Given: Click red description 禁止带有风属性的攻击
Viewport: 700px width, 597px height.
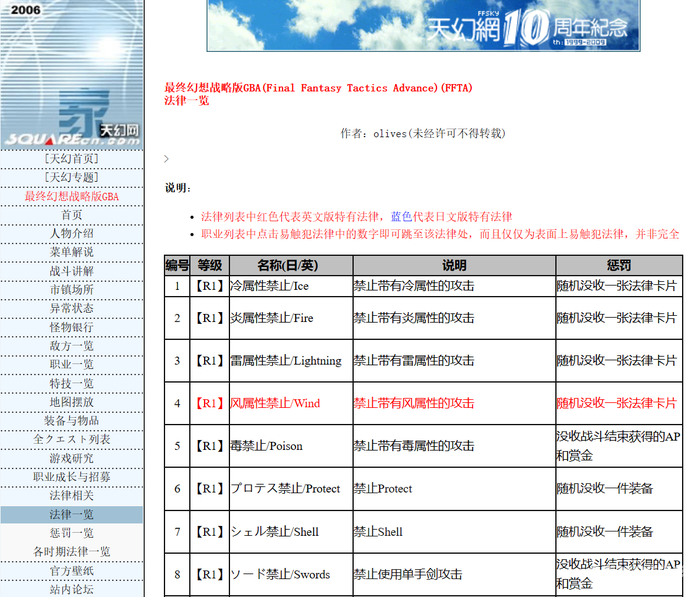Looking at the screenshot, I should coord(414,403).
